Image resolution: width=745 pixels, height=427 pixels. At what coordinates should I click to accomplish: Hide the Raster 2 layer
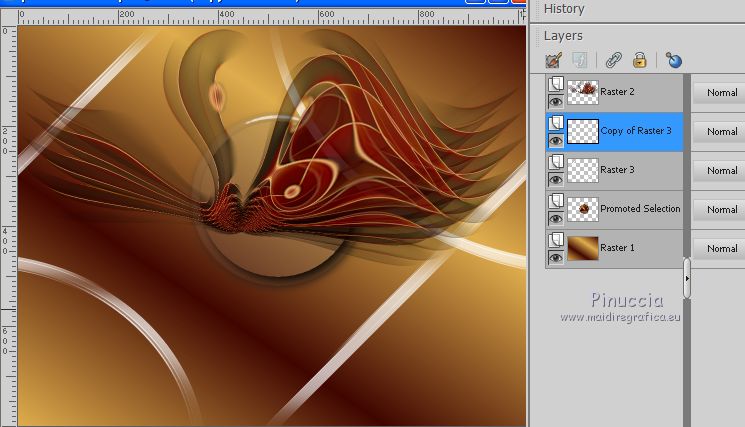click(x=555, y=101)
